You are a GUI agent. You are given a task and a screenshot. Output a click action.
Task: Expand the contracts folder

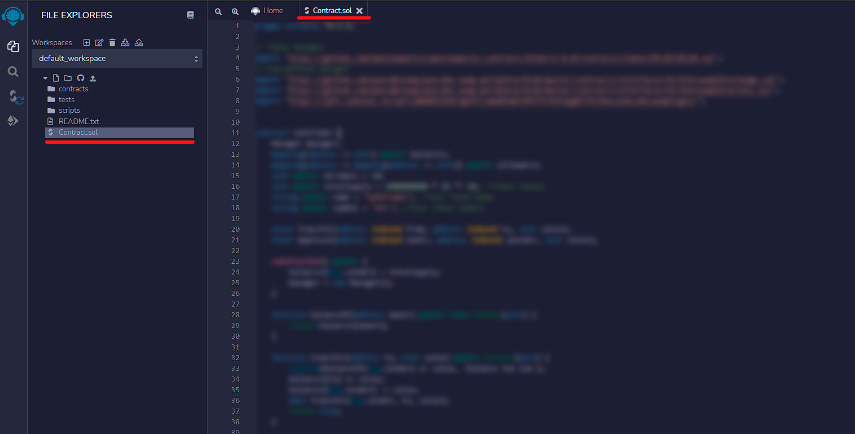(72, 89)
